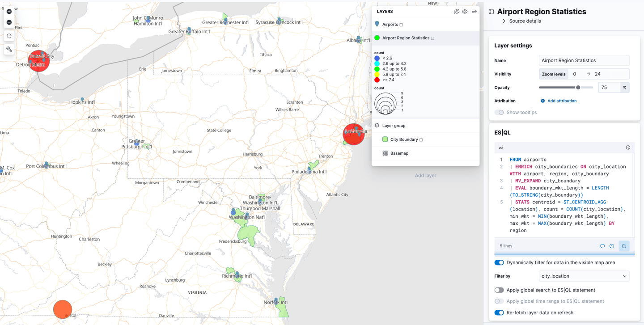Open the map tools wrench icon
The height and width of the screenshot is (325, 644).
[x=9, y=49]
